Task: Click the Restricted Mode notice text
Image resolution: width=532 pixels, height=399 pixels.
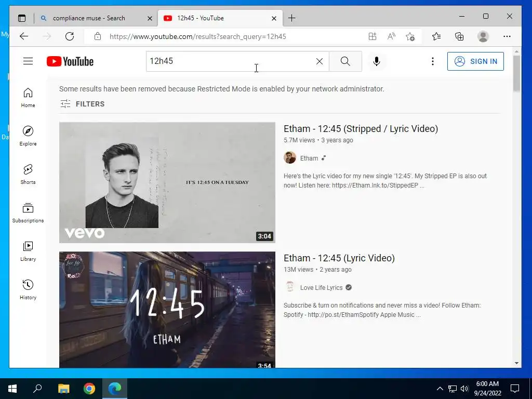Action: (x=221, y=89)
